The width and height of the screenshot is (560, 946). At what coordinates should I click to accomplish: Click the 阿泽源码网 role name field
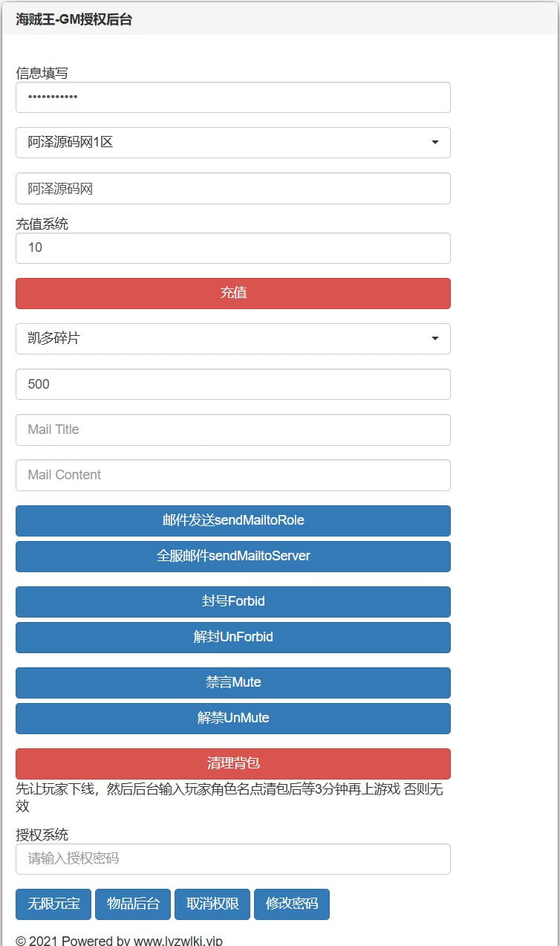point(232,189)
